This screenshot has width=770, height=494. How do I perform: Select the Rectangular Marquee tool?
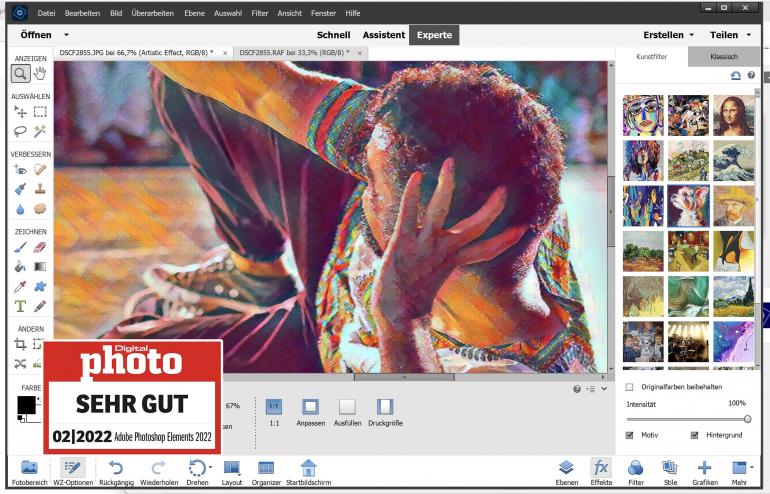40,112
